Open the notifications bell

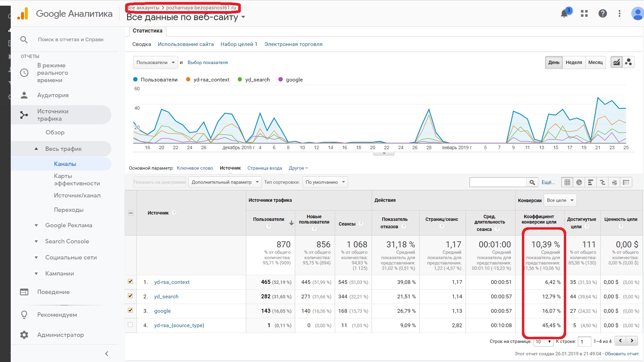coord(565,13)
